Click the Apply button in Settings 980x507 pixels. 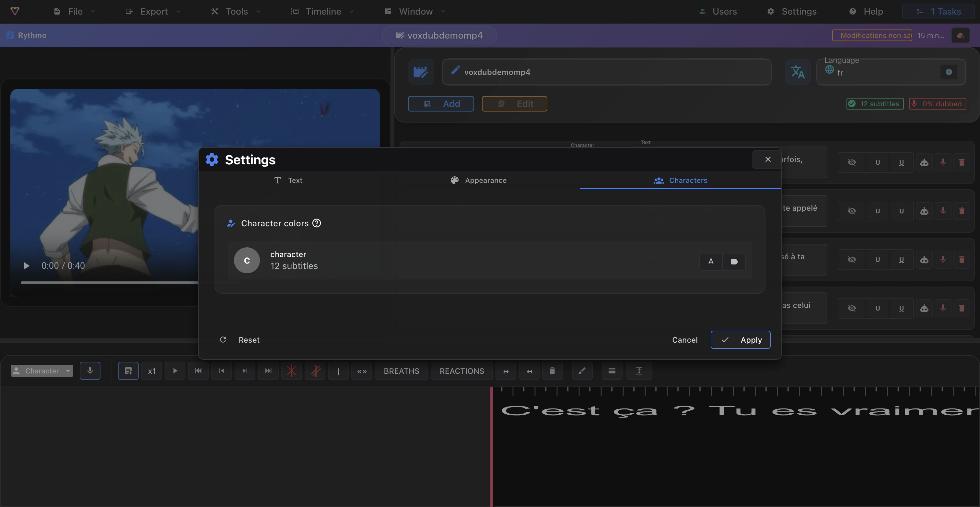tap(740, 339)
